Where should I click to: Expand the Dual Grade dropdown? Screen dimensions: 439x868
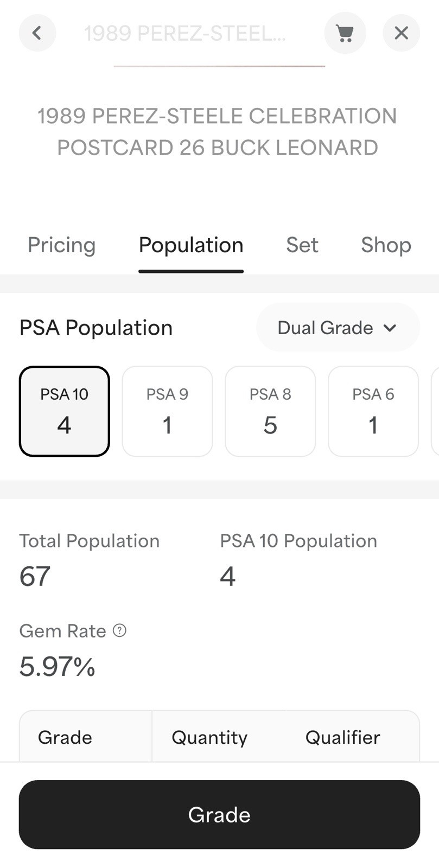[x=338, y=328]
